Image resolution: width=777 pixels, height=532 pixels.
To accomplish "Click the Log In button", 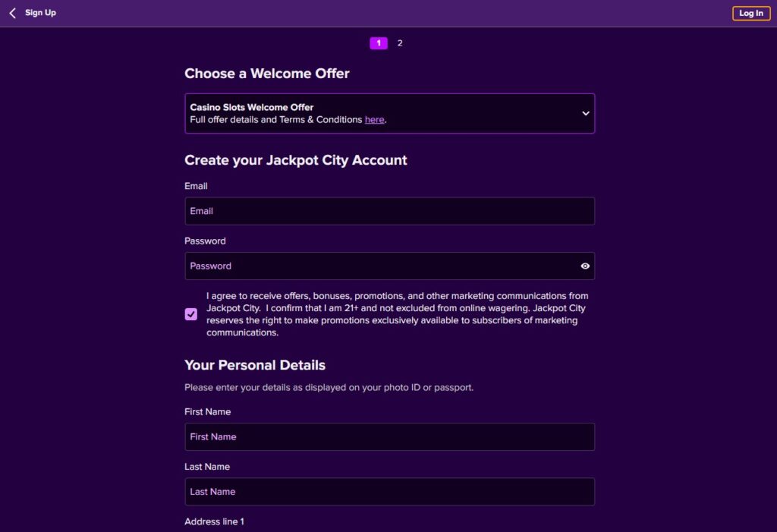I will click(x=750, y=13).
